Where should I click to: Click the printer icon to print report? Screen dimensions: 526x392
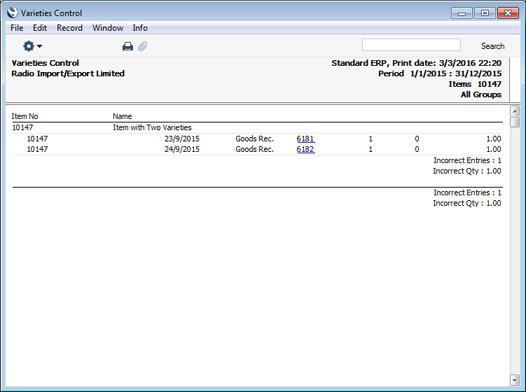click(x=127, y=46)
